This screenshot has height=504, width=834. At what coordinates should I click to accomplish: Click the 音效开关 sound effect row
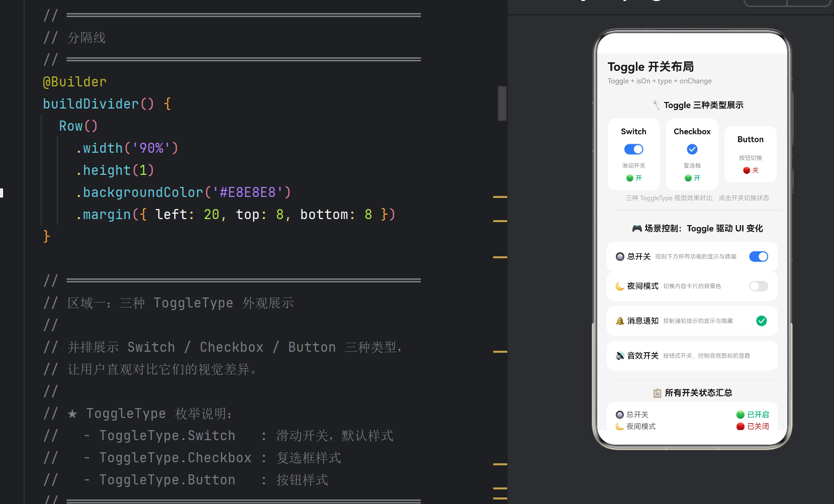tap(692, 356)
